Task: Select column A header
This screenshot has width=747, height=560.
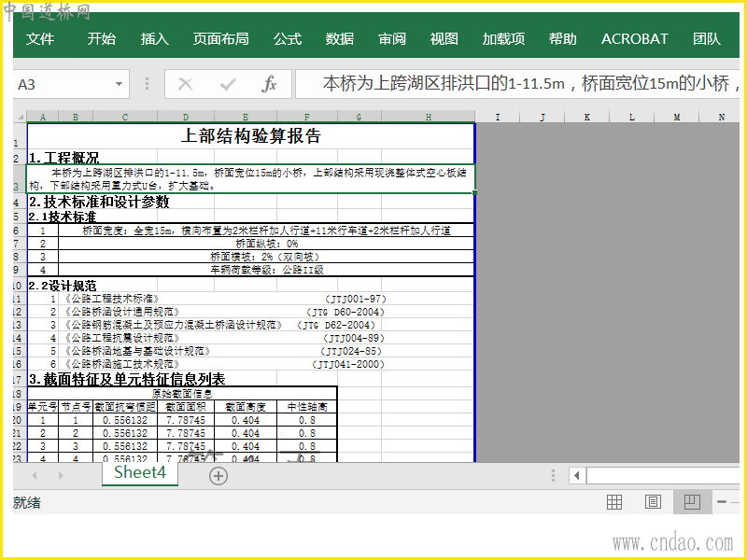Action: tap(43, 117)
